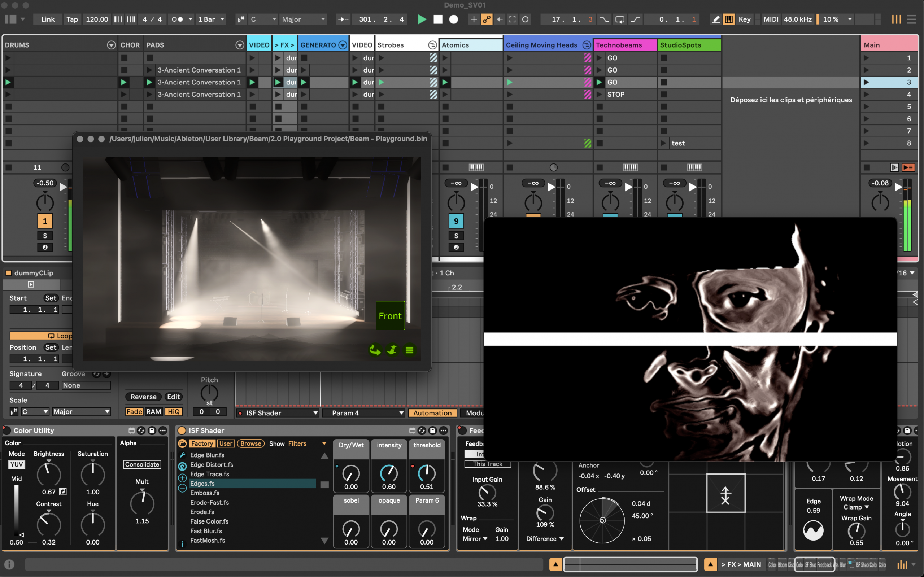The height and width of the screenshot is (577, 924).
Task: Click the transport Stop button
Action: (x=438, y=19)
